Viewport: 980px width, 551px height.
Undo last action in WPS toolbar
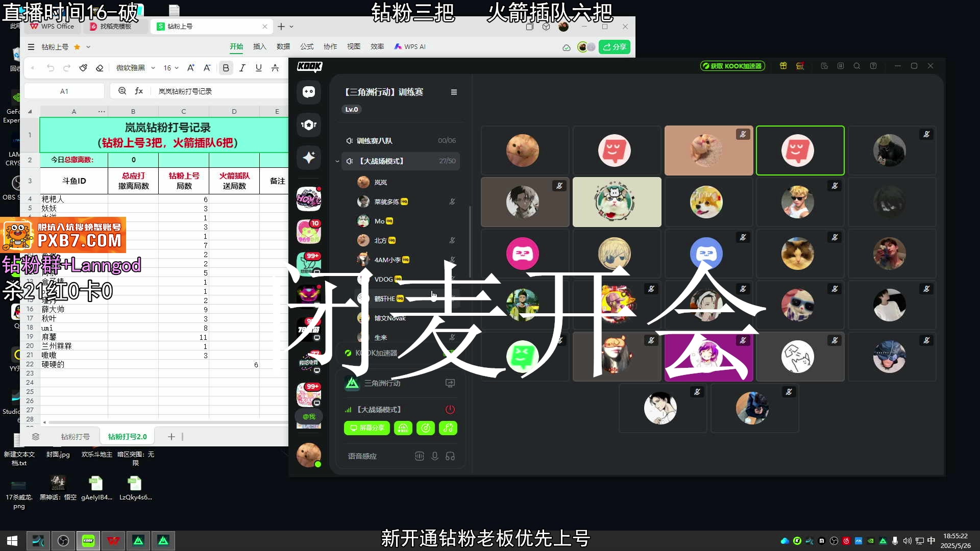click(50, 68)
